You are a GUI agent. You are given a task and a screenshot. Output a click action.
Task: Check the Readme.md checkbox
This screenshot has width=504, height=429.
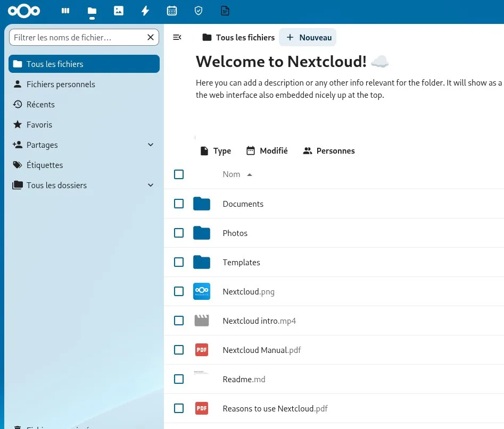pyautogui.click(x=179, y=379)
